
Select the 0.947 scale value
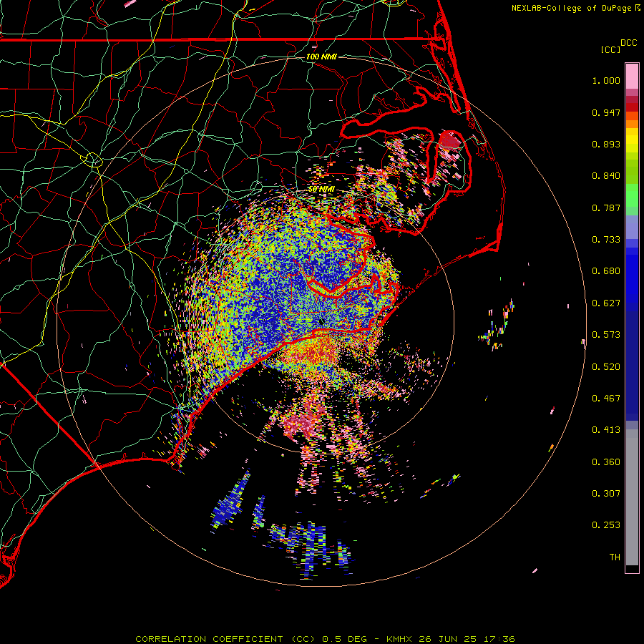pos(606,112)
